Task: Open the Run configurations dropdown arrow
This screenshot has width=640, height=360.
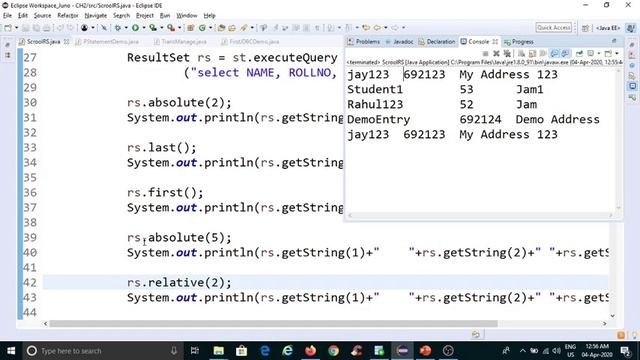Action: tap(144, 28)
